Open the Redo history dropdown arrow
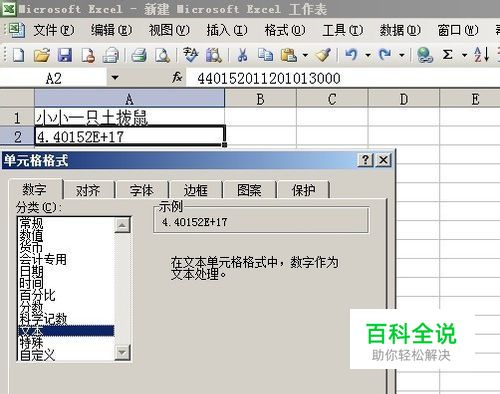 (402, 55)
